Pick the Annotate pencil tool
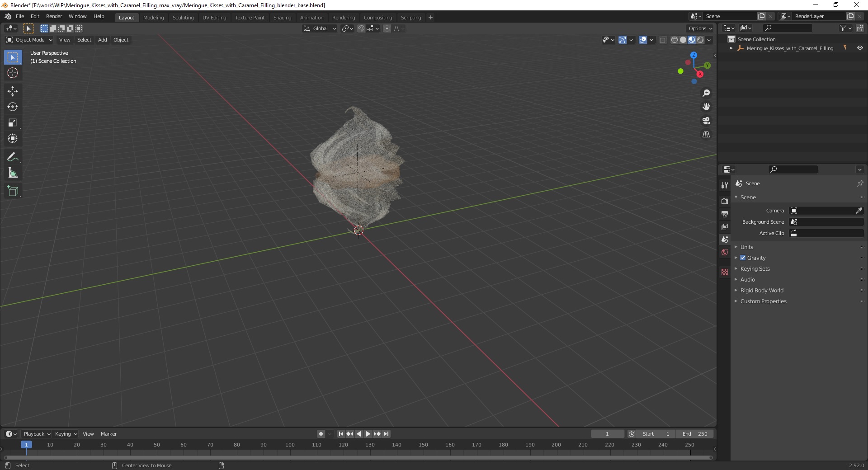Image resolution: width=868 pixels, height=470 pixels. [13, 157]
